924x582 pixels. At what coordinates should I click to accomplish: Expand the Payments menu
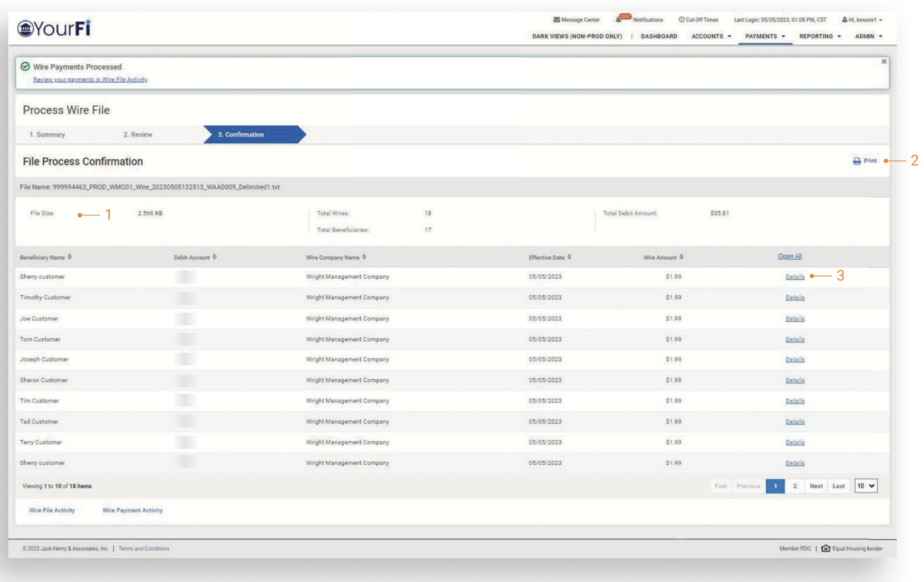click(765, 37)
